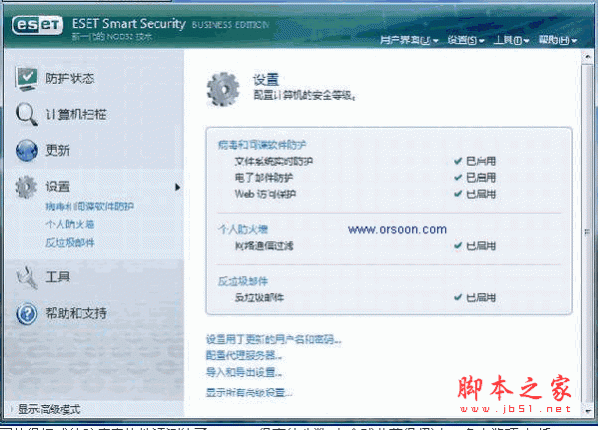This screenshot has height=430, width=600.
Task: Open 个人防火墙 sidebar sublink
Action: point(70,224)
